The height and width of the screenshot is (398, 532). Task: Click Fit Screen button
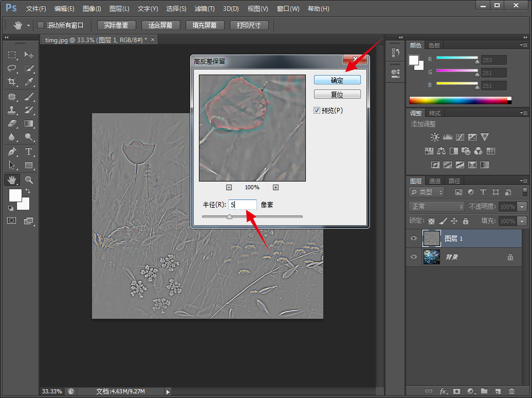(160, 25)
